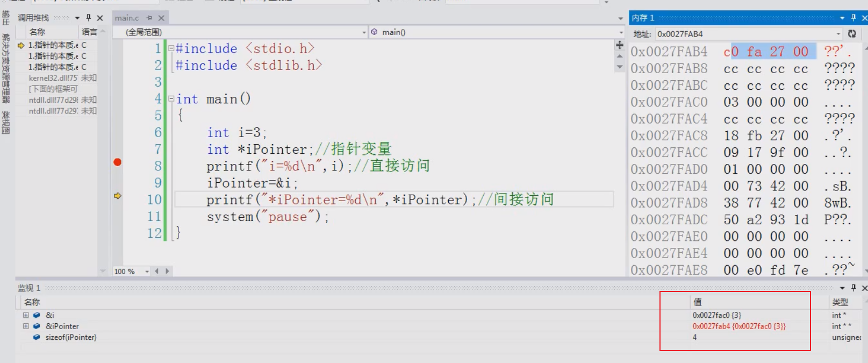Viewport: 868px width, 363px height.
Task: Pin the Memory 1 (内存 1) panel
Action: point(853,18)
